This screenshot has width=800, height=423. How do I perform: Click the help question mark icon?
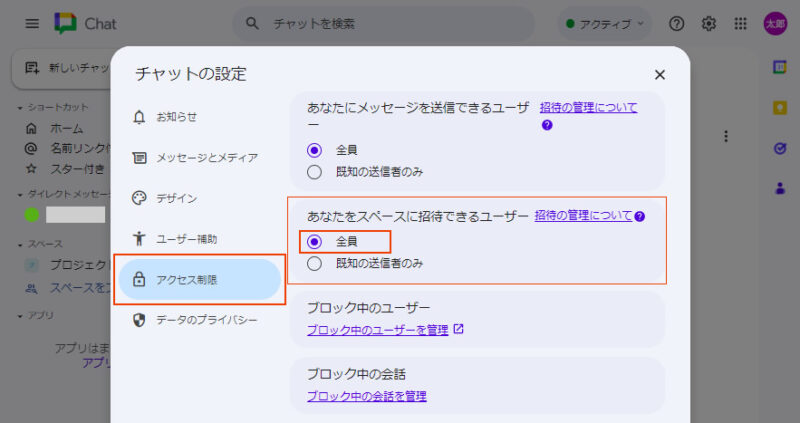click(677, 23)
